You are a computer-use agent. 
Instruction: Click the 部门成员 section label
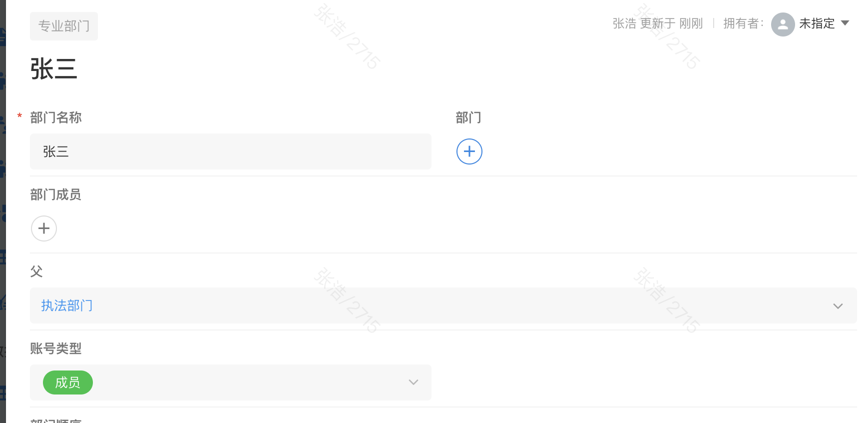coord(55,194)
